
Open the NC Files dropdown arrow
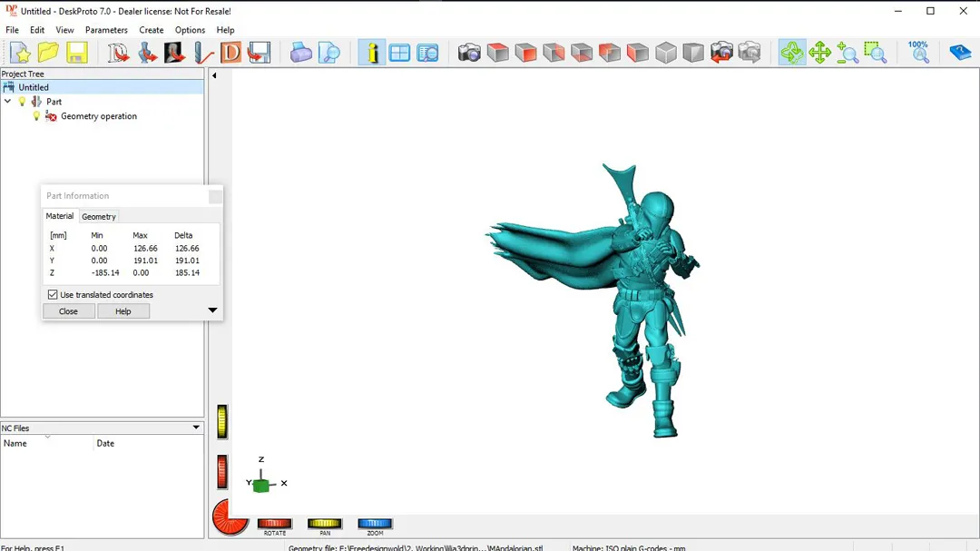click(196, 428)
